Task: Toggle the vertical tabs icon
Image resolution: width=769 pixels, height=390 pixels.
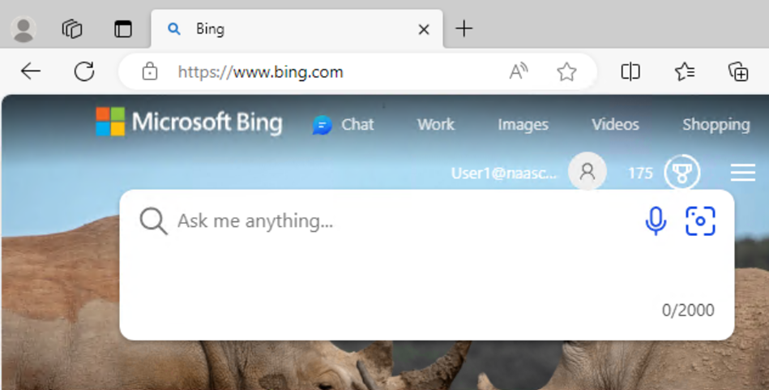Action: tap(123, 29)
